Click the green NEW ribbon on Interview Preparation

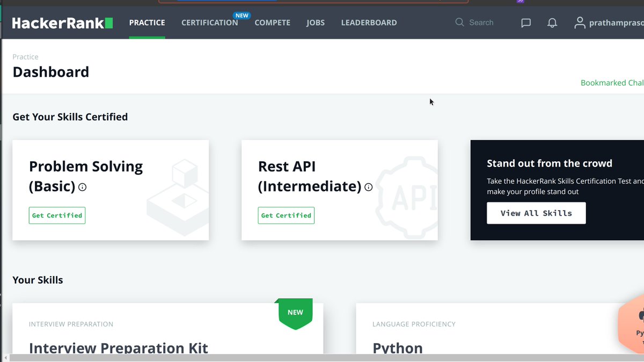(x=295, y=314)
